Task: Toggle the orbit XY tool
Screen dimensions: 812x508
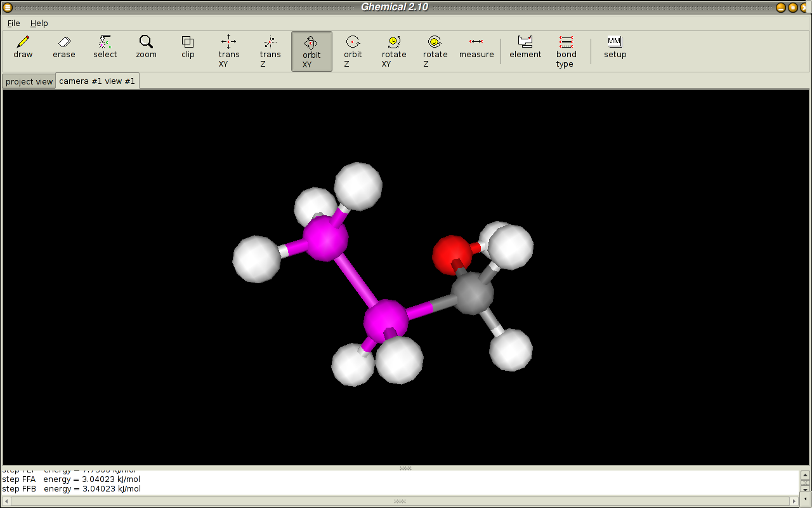Action: tap(311, 51)
